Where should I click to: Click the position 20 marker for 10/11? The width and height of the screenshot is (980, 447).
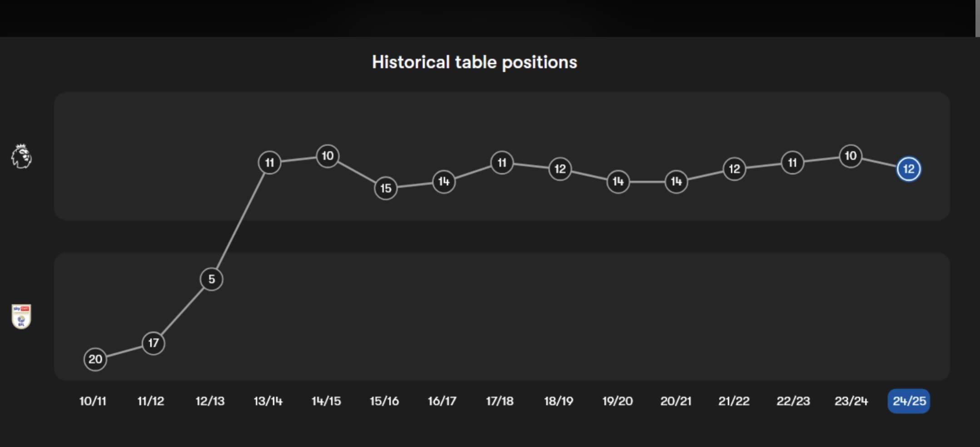pyautogui.click(x=95, y=359)
